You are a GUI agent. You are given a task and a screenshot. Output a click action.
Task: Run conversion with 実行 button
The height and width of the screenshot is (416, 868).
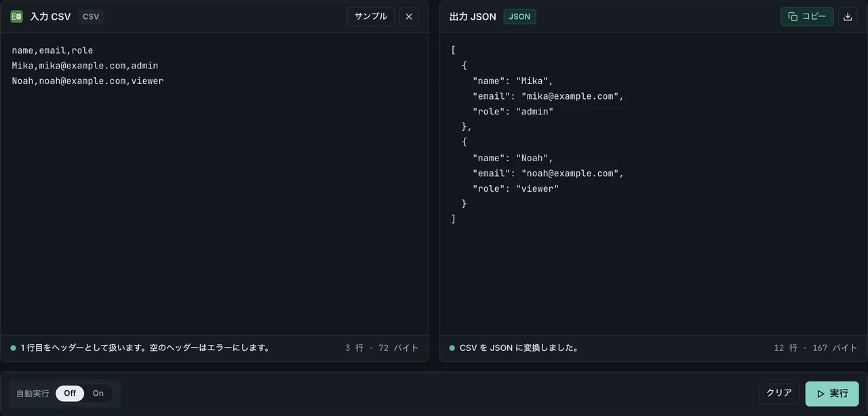point(832,394)
